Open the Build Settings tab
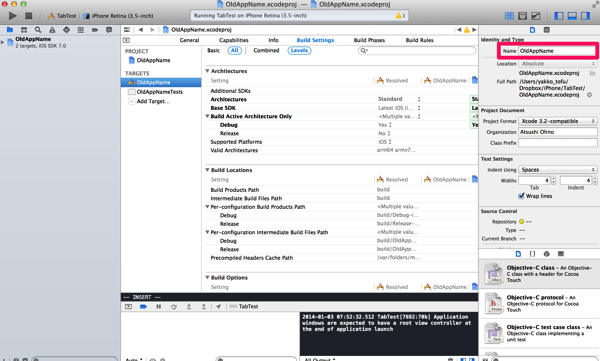600x361 pixels. tap(315, 40)
